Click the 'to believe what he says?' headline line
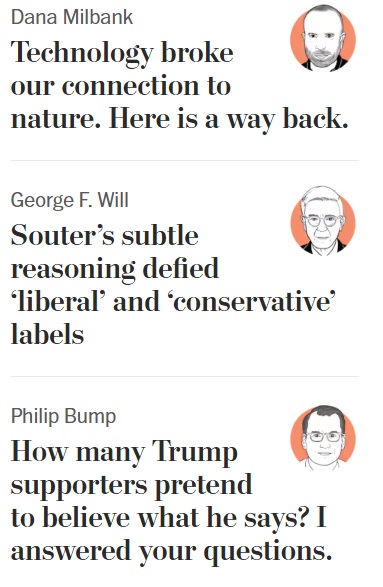The height and width of the screenshot is (587, 383). point(161,518)
